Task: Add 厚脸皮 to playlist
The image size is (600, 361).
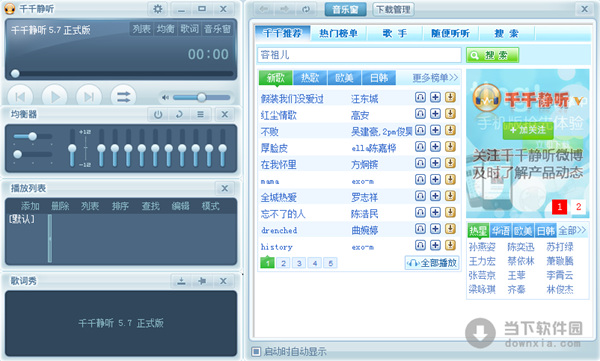Action: point(435,147)
